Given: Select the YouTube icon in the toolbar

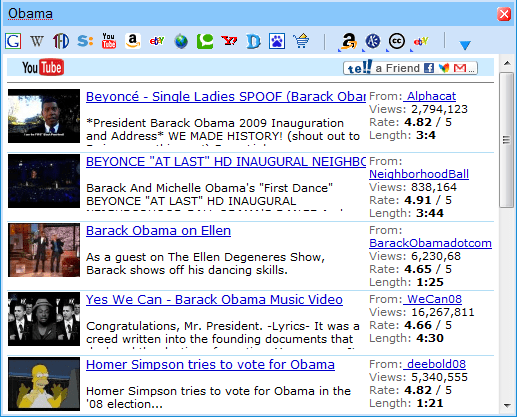Looking at the screenshot, I should [109, 41].
